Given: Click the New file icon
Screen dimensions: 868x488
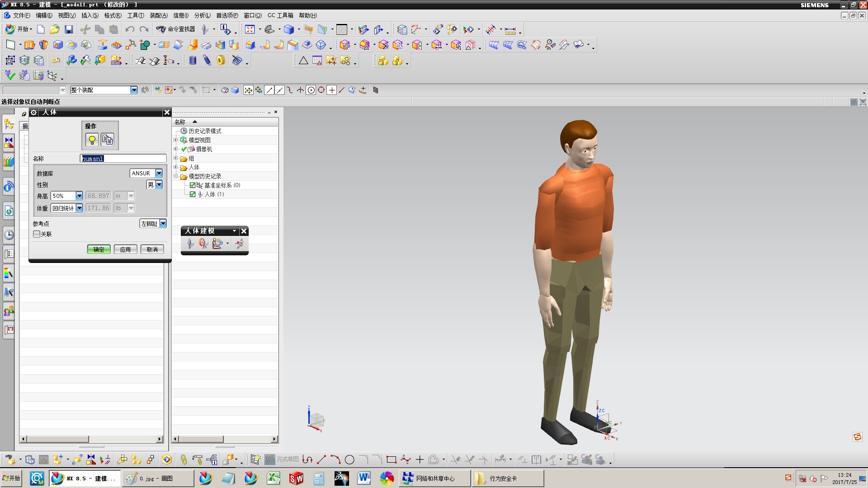Looking at the screenshot, I should tap(41, 29).
